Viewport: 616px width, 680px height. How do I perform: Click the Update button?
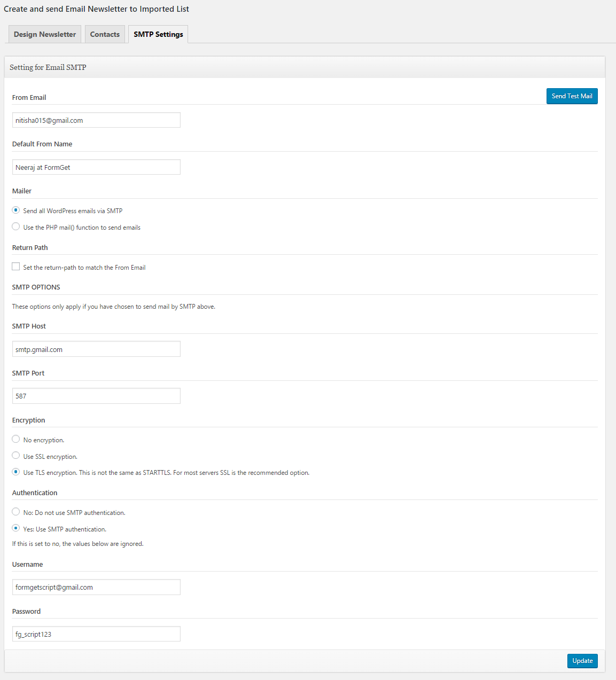pyautogui.click(x=582, y=661)
